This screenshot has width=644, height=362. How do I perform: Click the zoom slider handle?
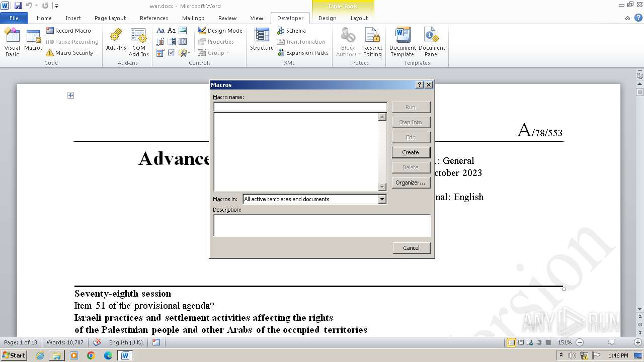(612, 342)
